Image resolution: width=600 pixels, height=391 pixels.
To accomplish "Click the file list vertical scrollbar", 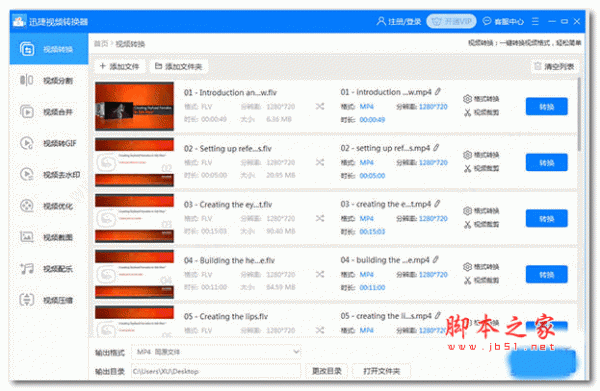I will 579,114.
